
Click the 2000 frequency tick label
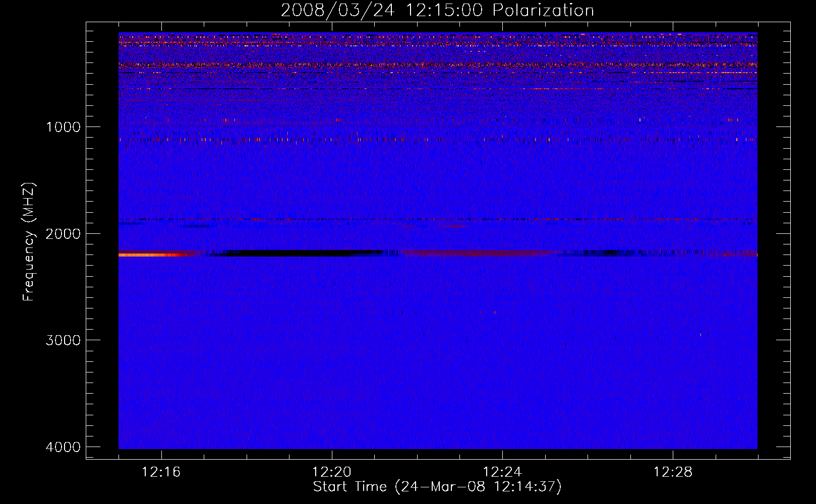63,233
